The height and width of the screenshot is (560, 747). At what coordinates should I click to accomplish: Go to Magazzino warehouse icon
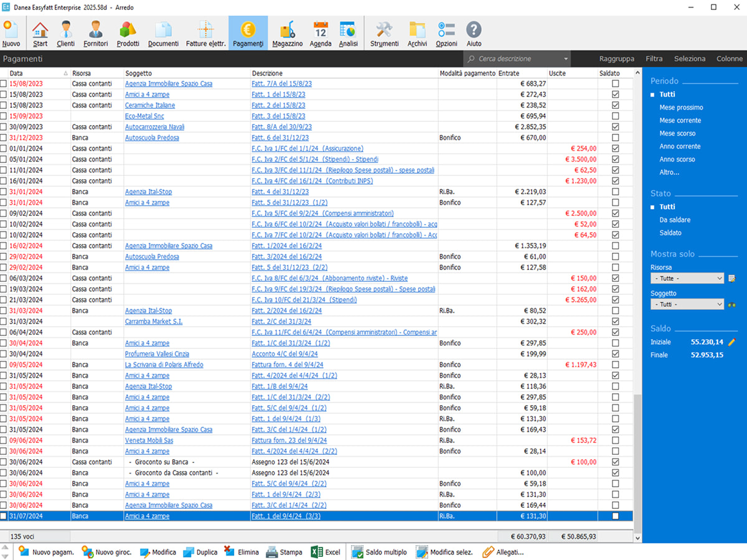pos(287,34)
